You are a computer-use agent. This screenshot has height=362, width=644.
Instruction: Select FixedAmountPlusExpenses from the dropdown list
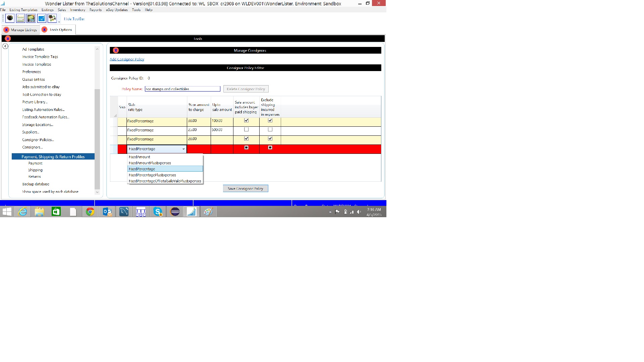tap(165, 163)
